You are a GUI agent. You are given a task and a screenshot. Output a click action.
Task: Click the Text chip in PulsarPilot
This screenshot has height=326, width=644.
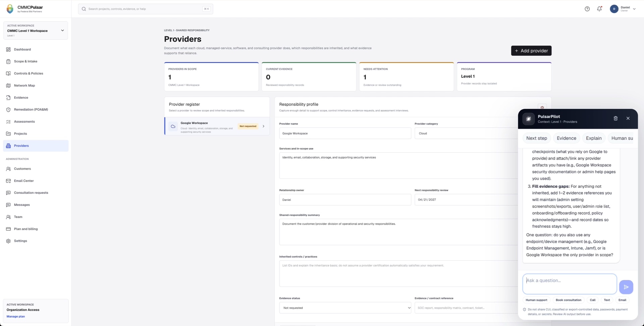[x=607, y=300]
